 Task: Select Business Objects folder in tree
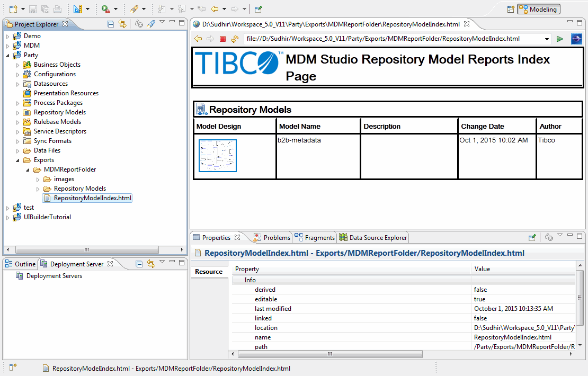[x=57, y=65]
